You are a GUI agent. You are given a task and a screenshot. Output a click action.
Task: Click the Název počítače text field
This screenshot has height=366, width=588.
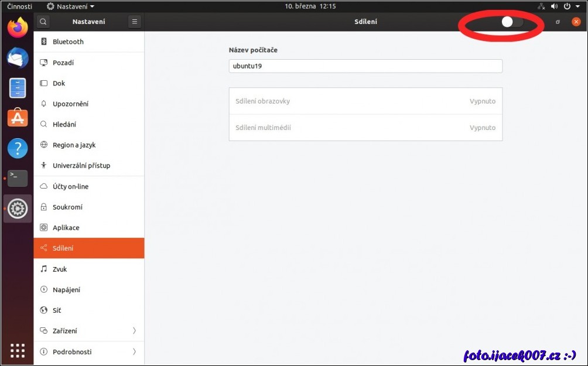point(365,66)
